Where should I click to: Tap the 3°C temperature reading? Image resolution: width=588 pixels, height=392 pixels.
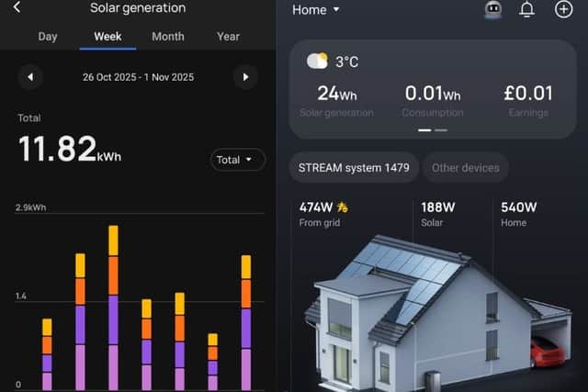pyautogui.click(x=347, y=62)
